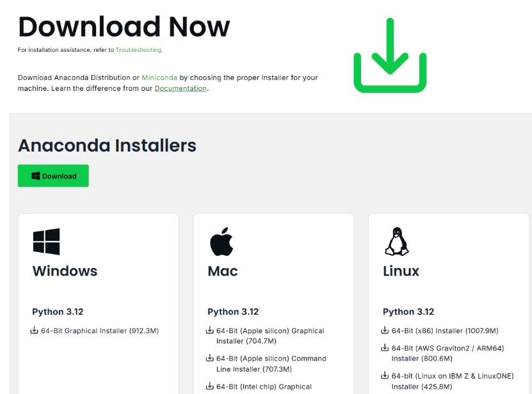The width and height of the screenshot is (532, 394).
Task: Download the Linux on IBM Z & LinuxONE installer
Action: [452, 381]
